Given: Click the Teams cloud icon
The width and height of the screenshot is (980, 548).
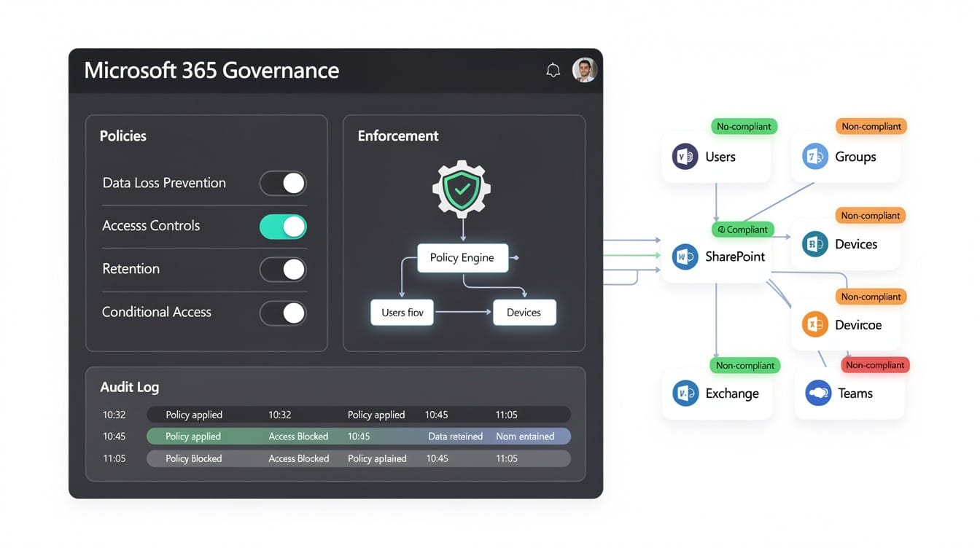Looking at the screenshot, I should 818,394.
